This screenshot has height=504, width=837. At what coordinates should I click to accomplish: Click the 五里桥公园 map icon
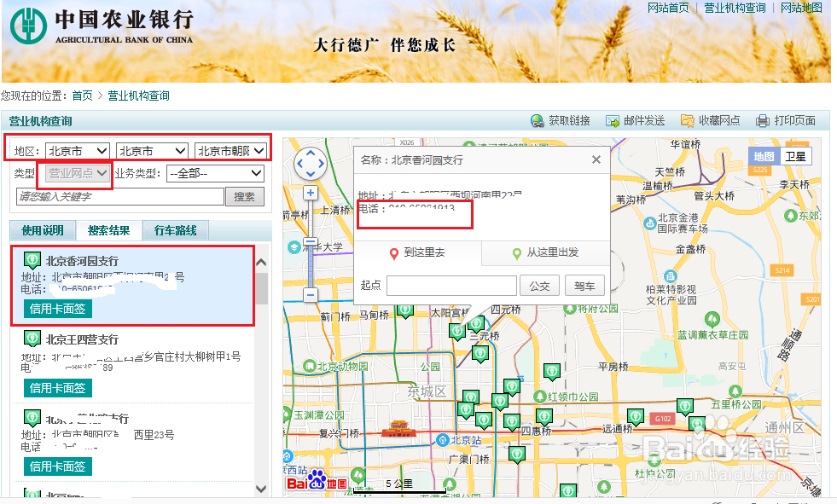pyautogui.click(x=735, y=391)
